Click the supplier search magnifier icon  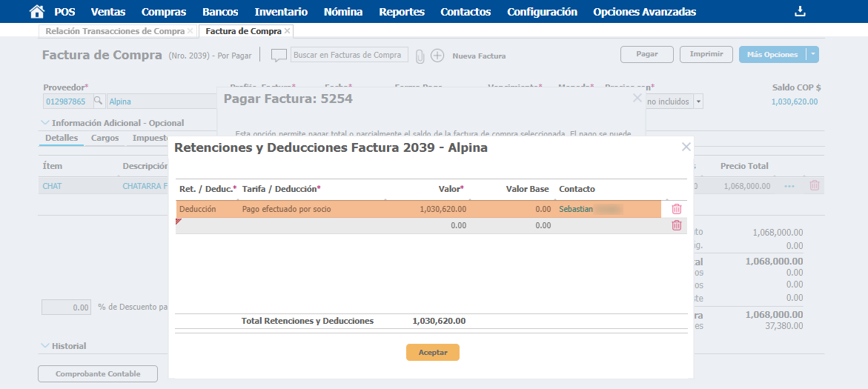(98, 102)
